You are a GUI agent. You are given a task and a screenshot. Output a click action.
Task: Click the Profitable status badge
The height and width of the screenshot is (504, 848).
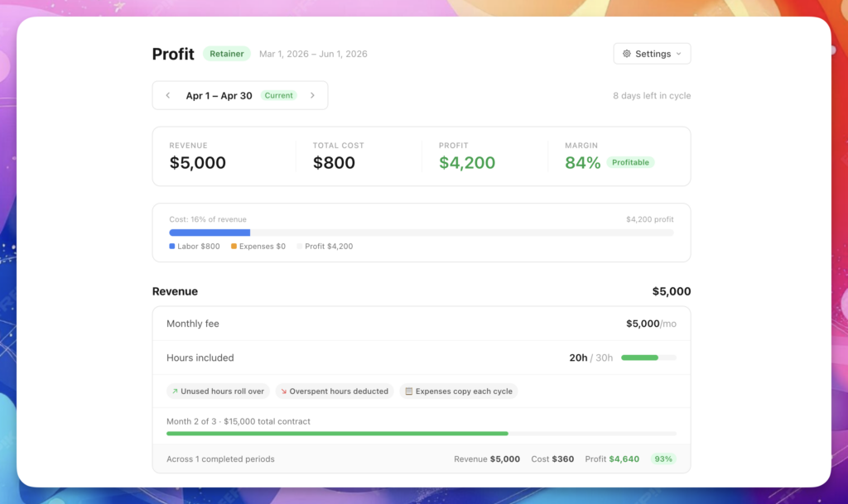pyautogui.click(x=630, y=163)
